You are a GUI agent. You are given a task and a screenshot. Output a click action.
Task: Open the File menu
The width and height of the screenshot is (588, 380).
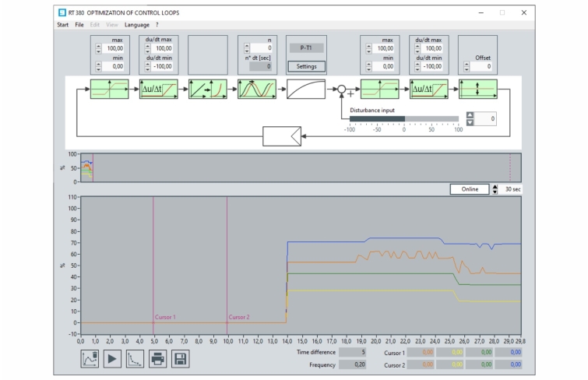tap(79, 25)
